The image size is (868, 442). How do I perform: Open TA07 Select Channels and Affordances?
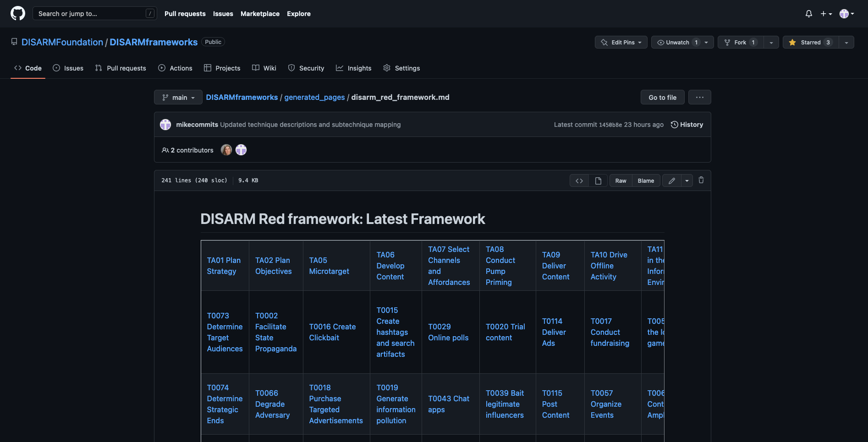click(x=449, y=266)
